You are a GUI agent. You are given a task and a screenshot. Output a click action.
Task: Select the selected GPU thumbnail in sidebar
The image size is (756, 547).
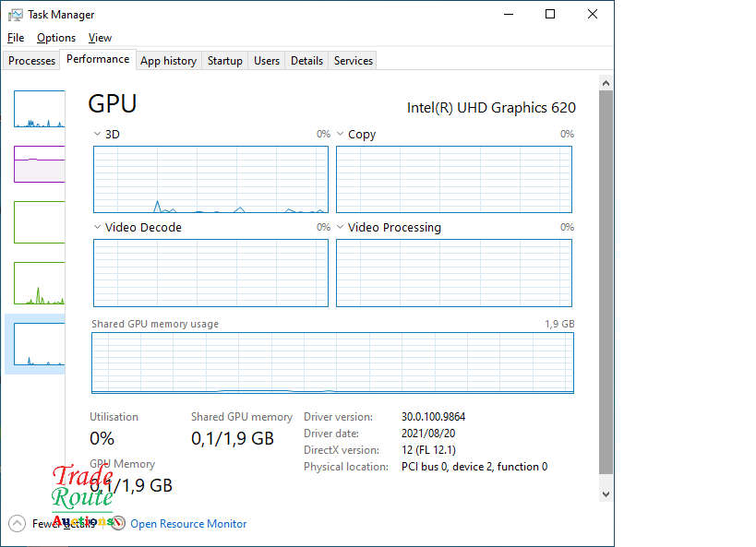coord(39,344)
